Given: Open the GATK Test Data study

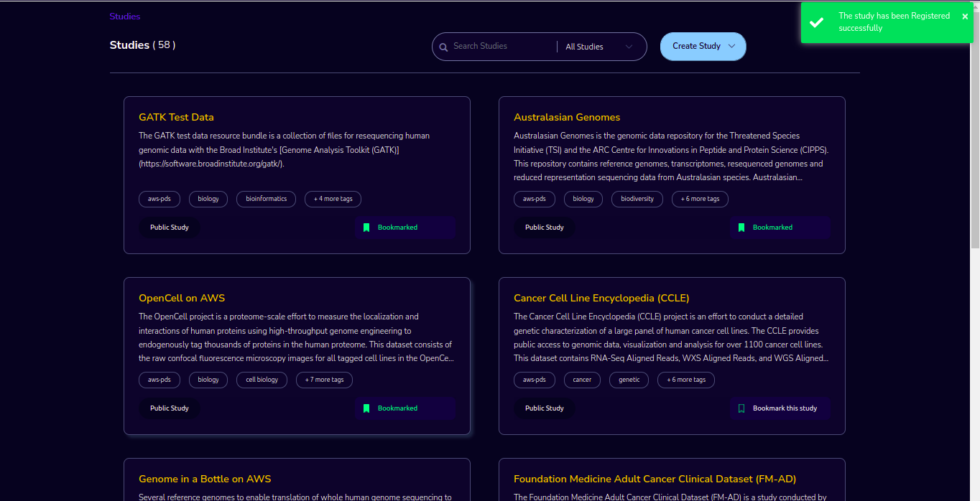Looking at the screenshot, I should pos(176,117).
